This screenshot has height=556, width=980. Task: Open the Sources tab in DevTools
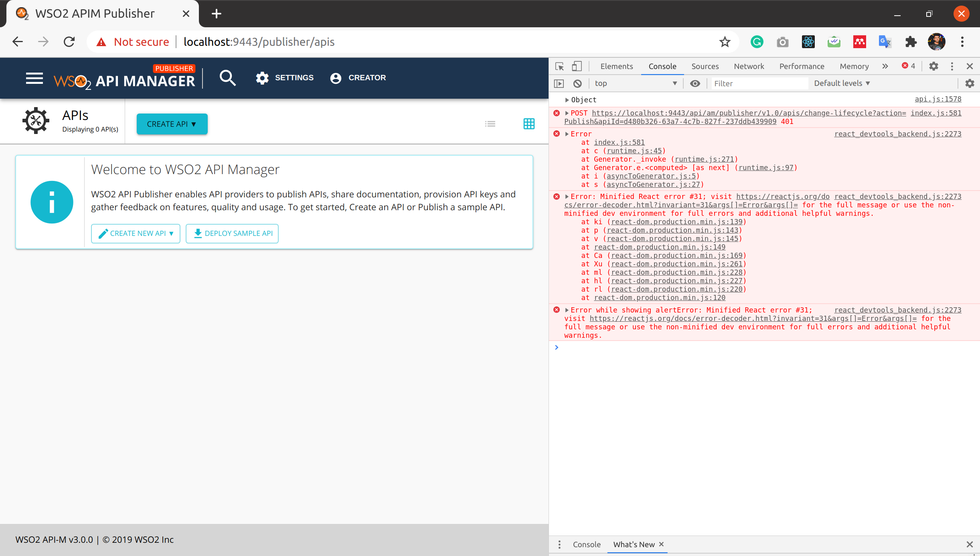(705, 66)
